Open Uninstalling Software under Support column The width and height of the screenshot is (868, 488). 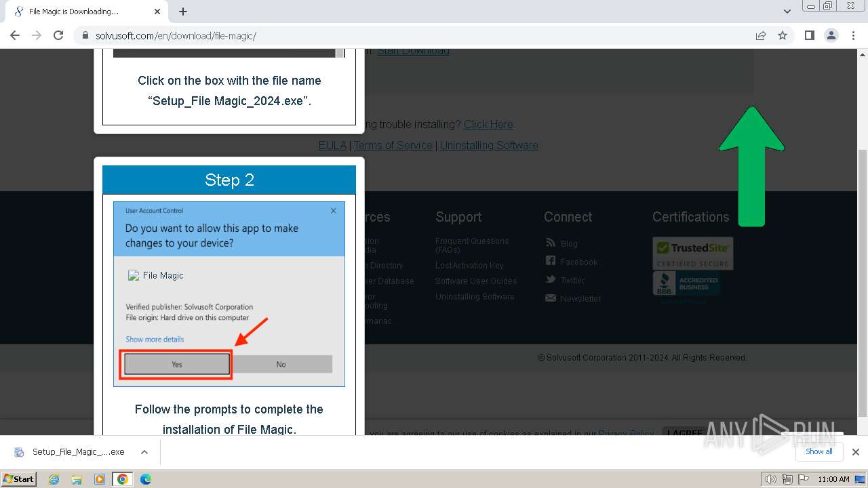[x=475, y=297]
